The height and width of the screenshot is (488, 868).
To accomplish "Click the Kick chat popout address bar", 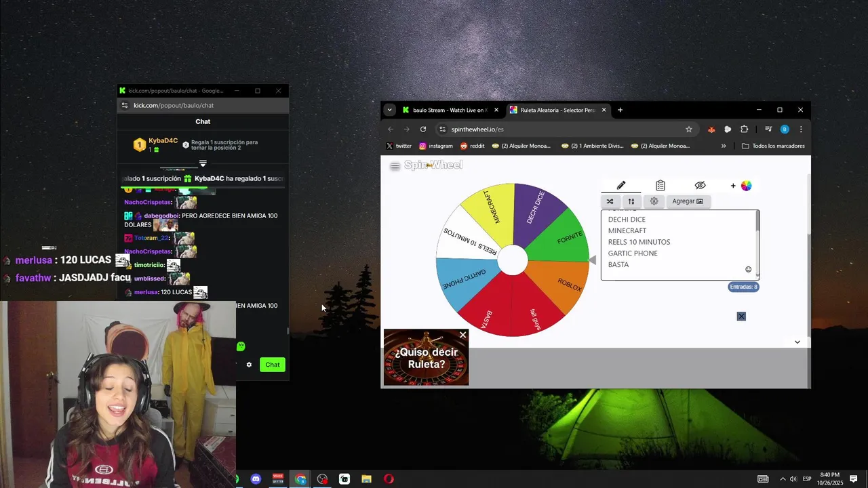I will click(203, 105).
